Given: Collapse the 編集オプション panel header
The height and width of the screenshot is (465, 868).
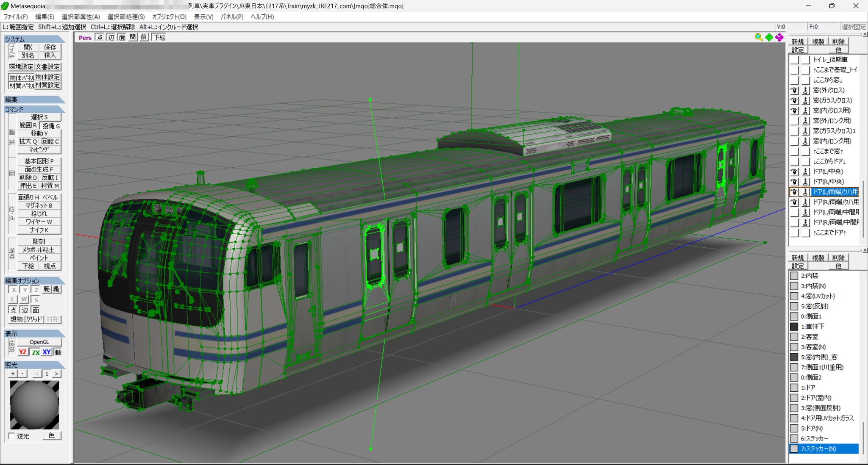Looking at the screenshot, I should [x=35, y=280].
